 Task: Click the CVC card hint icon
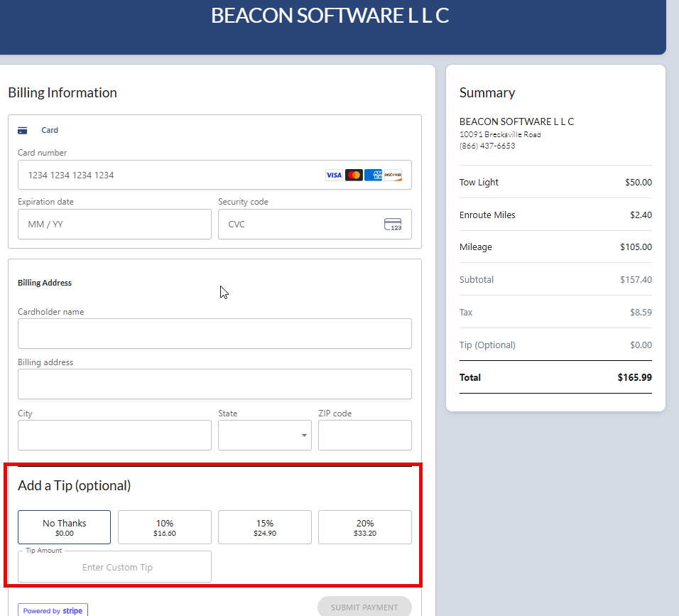393,225
